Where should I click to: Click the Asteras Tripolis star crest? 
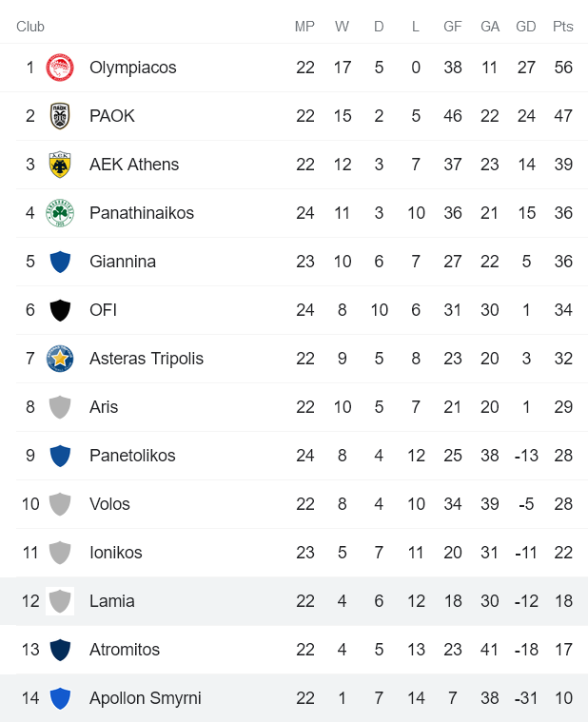[60, 359]
